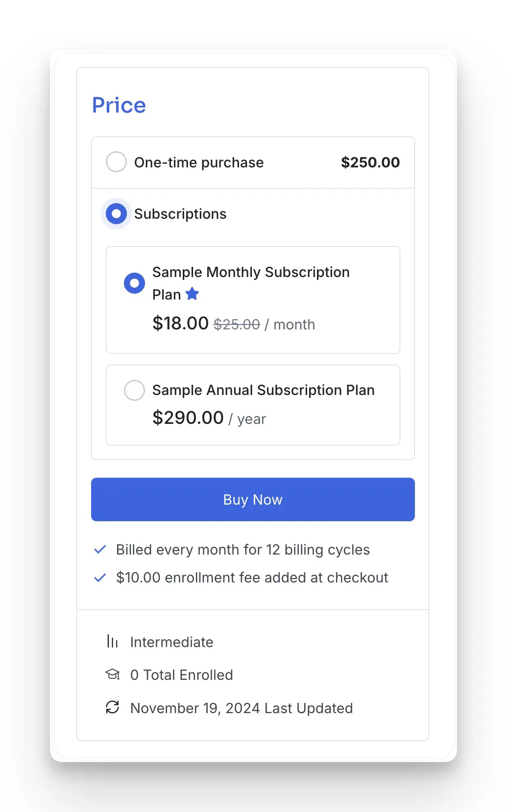This screenshot has height=812, width=507.
Task: Click the Buy Now button
Action: click(253, 499)
